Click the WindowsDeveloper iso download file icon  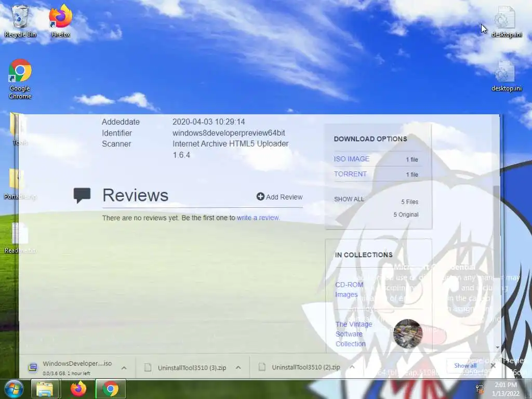coord(33,367)
